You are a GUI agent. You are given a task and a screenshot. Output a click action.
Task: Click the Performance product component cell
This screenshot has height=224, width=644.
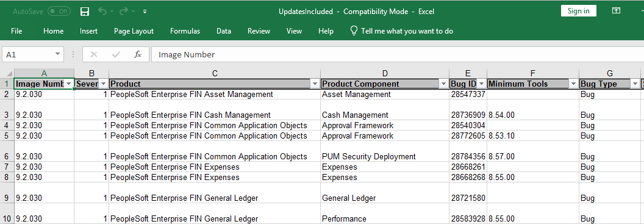(385, 213)
